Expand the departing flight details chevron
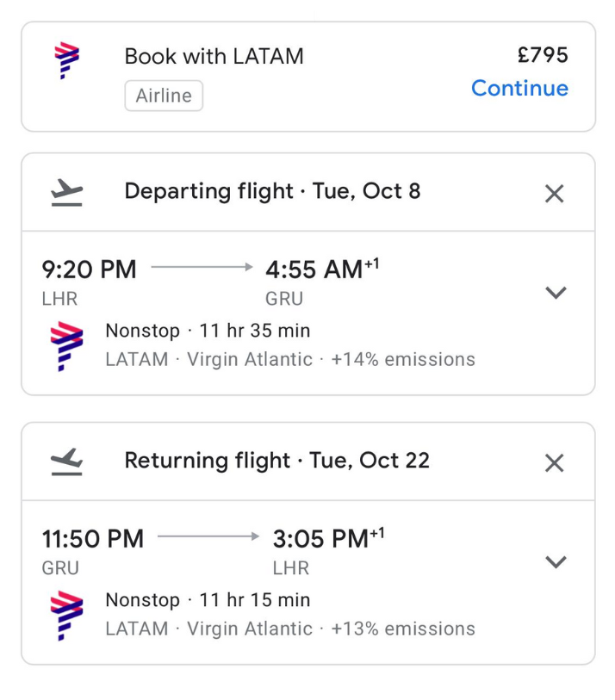 pyautogui.click(x=556, y=293)
